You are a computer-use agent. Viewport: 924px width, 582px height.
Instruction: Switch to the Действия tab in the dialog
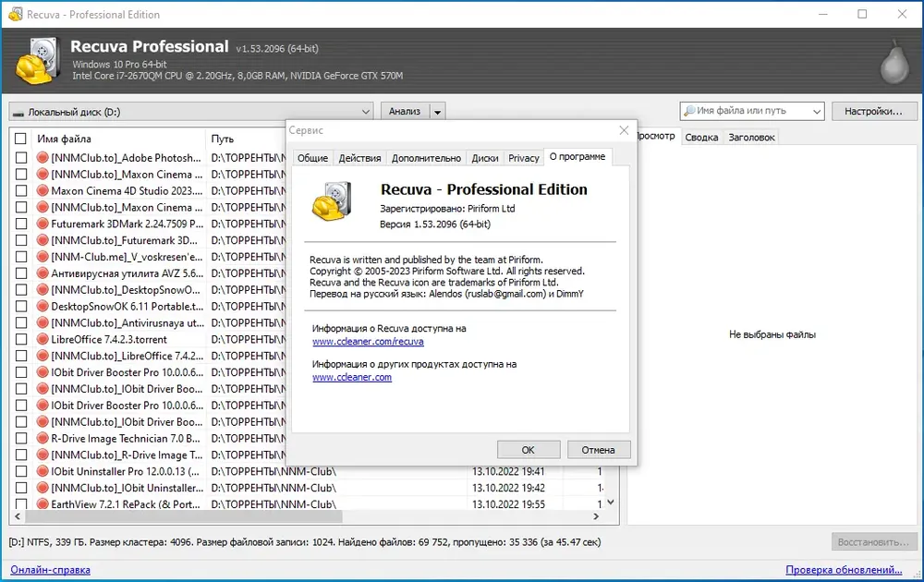pyautogui.click(x=359, y=158)
